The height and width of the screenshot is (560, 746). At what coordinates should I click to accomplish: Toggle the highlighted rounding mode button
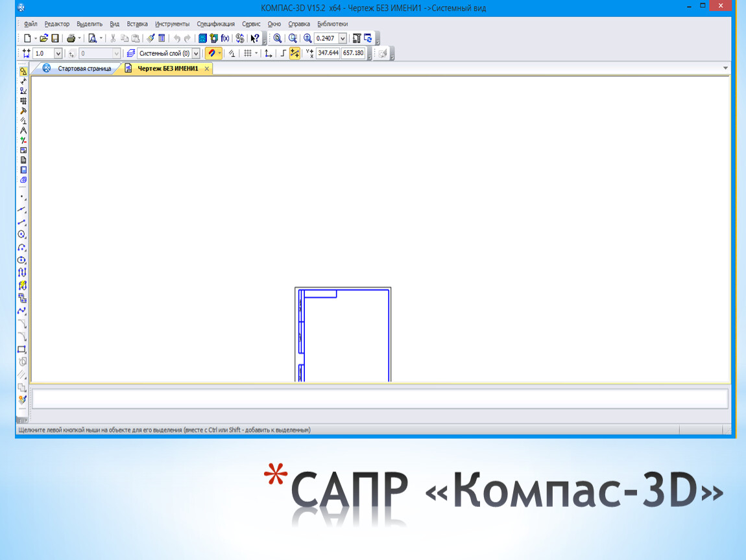pos(295,53)
